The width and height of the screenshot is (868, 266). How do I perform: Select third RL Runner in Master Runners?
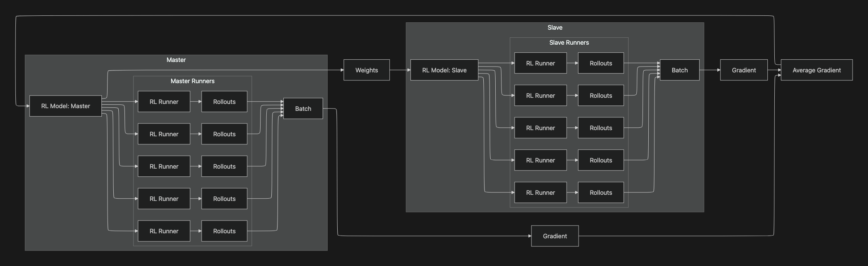click(x=164, y=166)
